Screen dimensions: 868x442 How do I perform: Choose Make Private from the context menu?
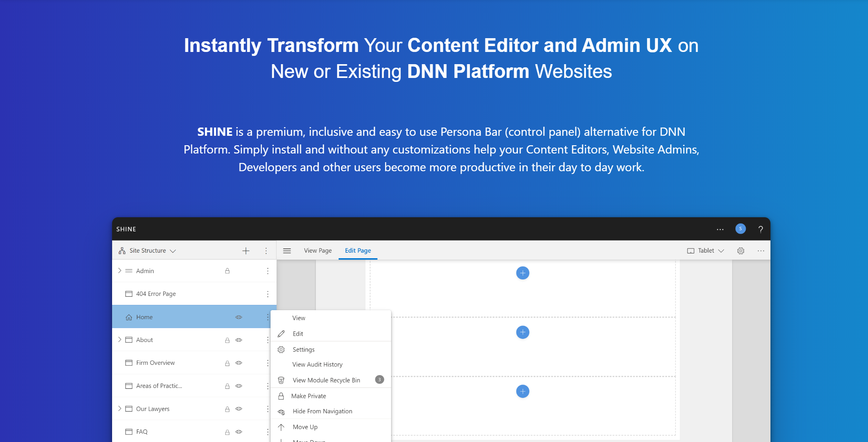[x=308, y=396]
